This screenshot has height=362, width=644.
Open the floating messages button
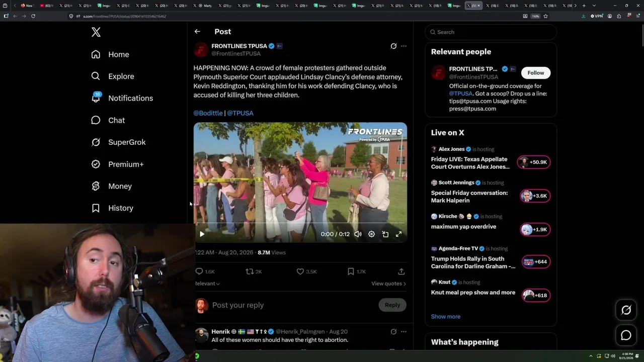[x=626, y=335]
